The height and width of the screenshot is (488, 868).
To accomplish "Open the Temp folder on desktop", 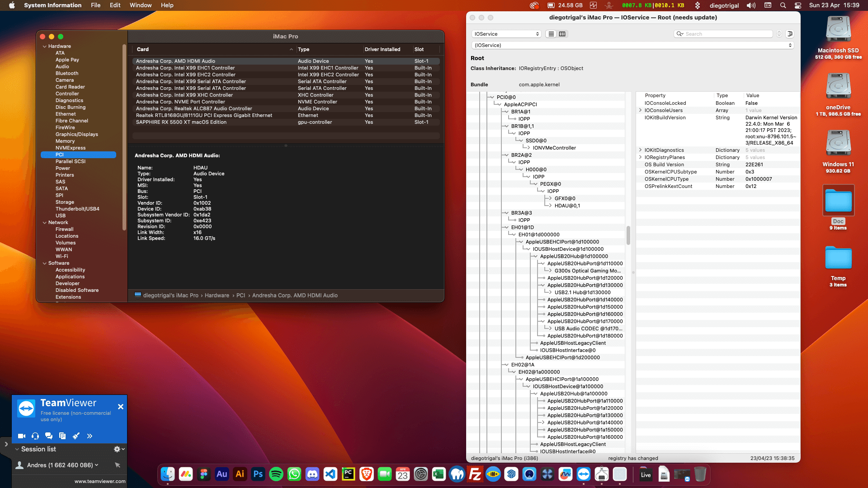I will [838, 258].
